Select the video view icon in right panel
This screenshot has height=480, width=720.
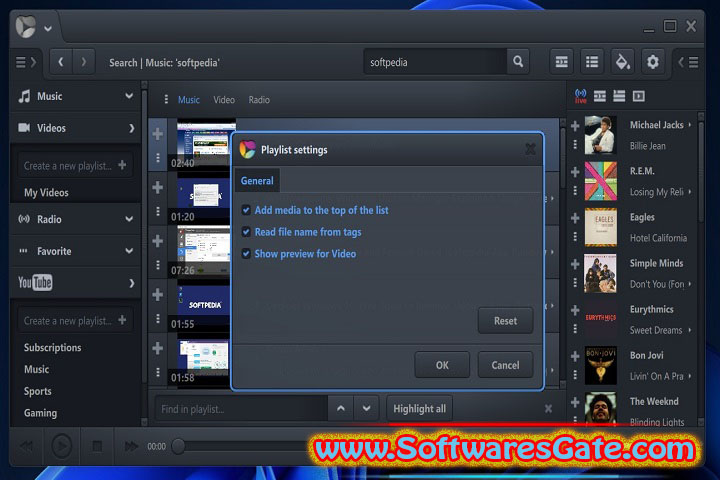638,96
